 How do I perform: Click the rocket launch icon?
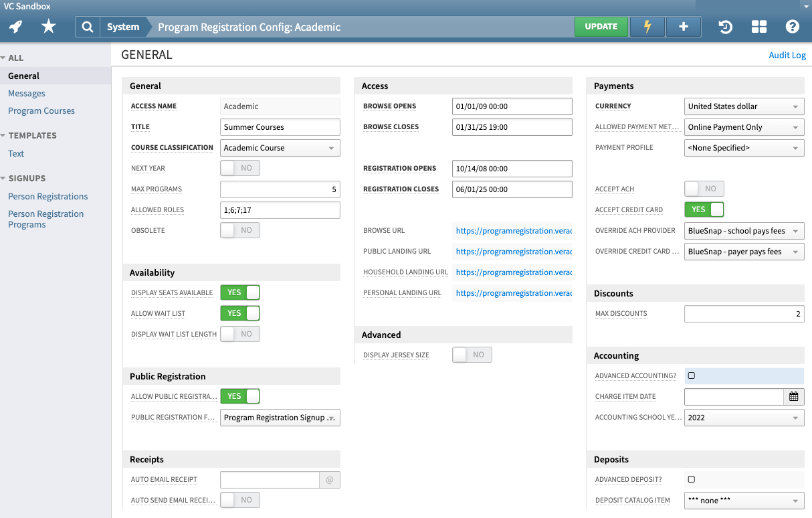pyautogui.click(x=16, y=27)
